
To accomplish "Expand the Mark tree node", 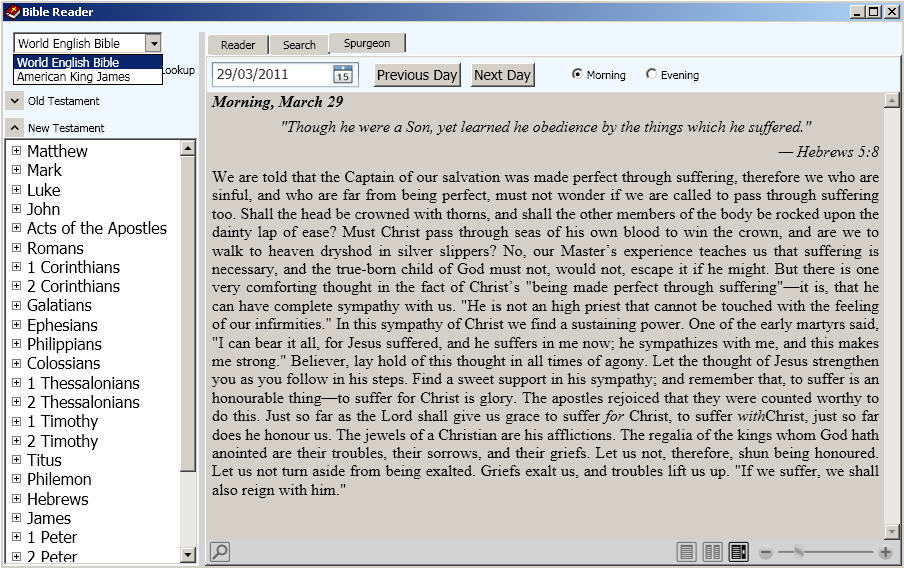I will pos(16,170).
